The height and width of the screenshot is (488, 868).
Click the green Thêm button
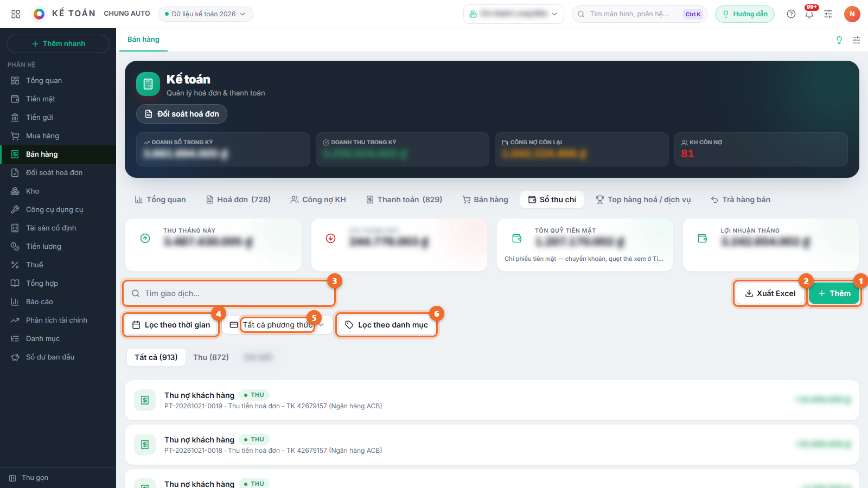tap(834, 293)
